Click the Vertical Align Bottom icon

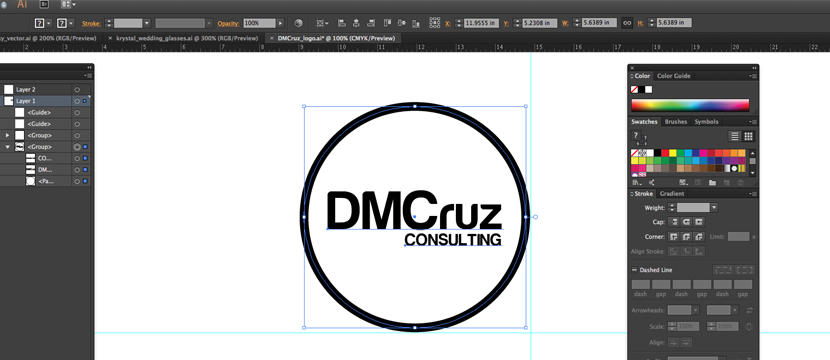point(416,23)
